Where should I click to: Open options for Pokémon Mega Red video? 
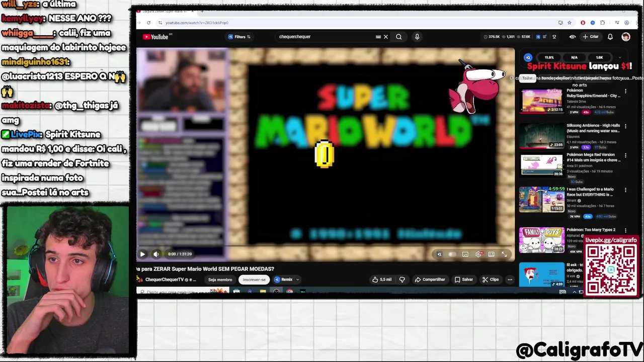pos(625,155)
